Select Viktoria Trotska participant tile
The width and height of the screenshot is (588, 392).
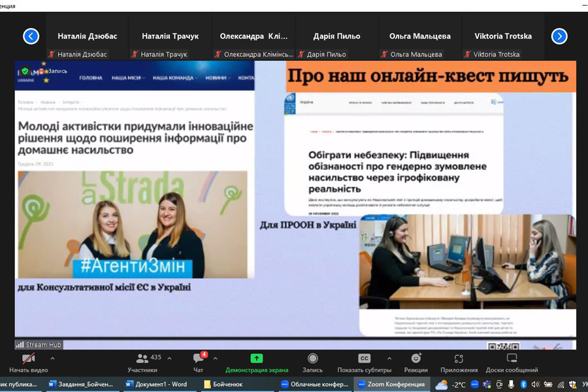[x=503, y=37]
